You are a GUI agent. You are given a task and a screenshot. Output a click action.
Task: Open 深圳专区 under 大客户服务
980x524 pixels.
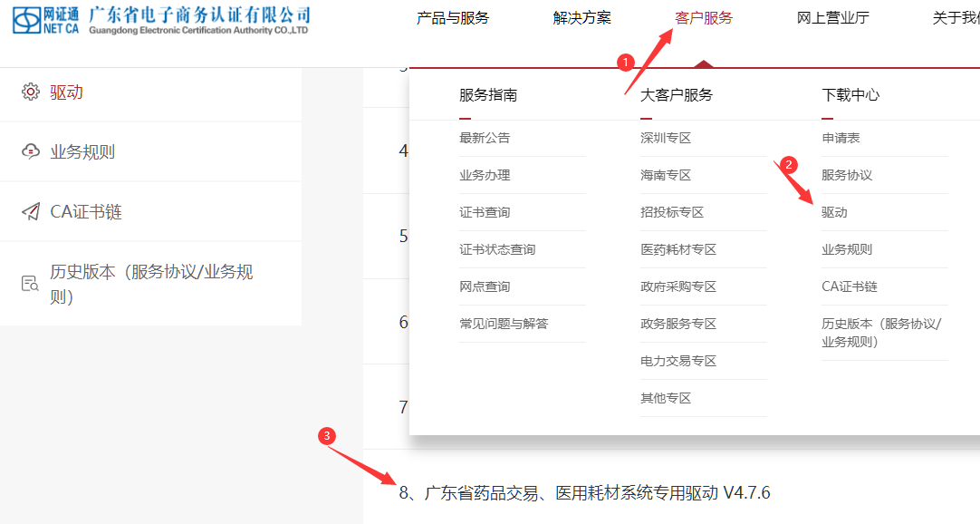click(666, 138)
